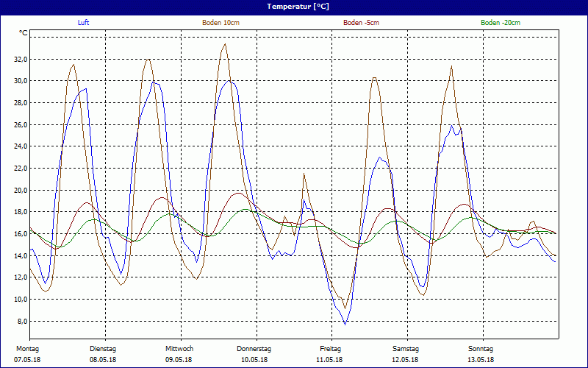This screenshot has width=588, height=368.
Task: Click the 16,0 y-axis value
Action: (20, 233)
